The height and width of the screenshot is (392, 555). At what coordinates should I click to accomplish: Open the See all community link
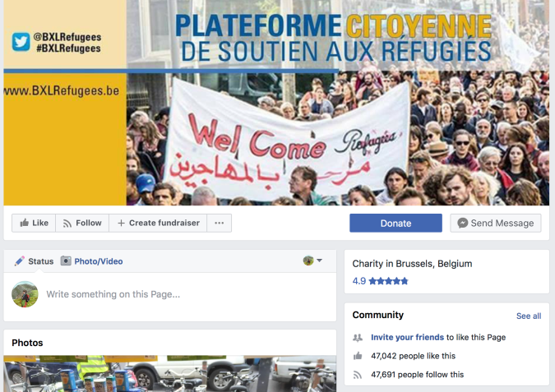pos(528,316)
